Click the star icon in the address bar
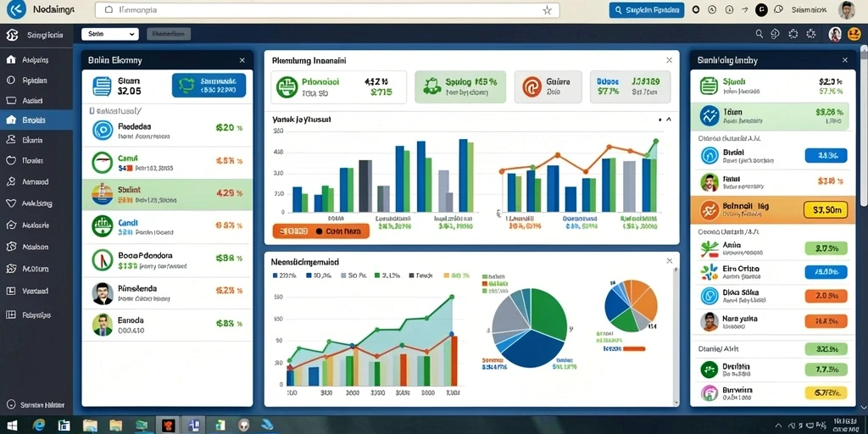Image resolution: width=868 pixels, height=434 pixels. click(x=547, y=10)
